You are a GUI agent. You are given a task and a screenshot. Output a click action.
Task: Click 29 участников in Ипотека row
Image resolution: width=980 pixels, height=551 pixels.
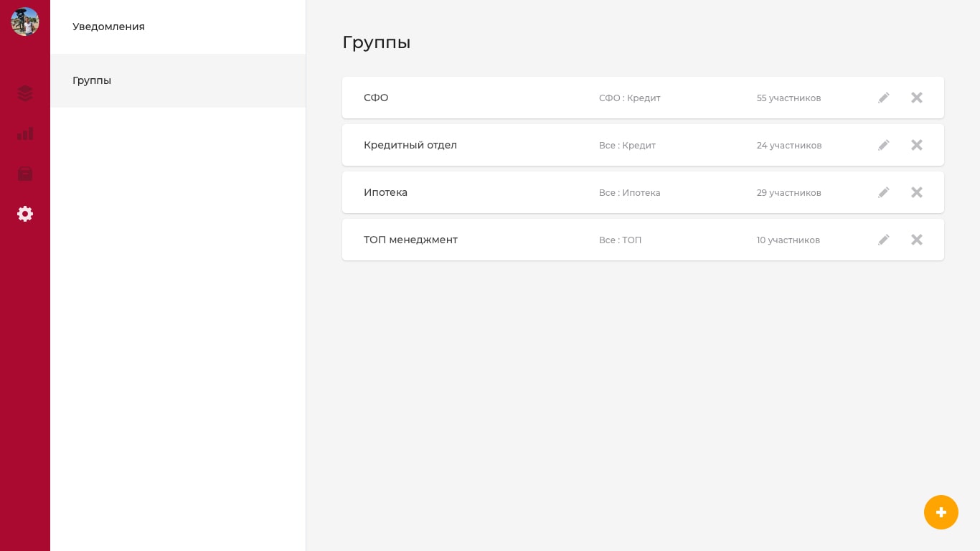pos(788,192)
